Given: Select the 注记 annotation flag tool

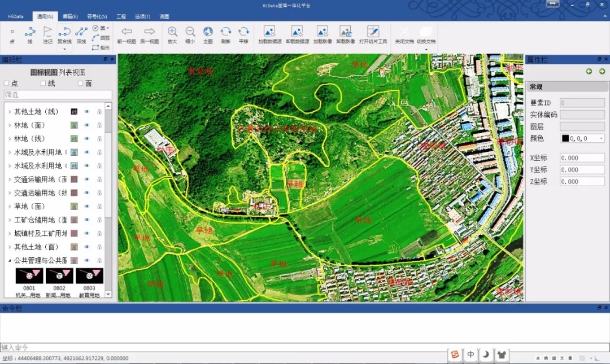Looking at the screenshot, I should pos(47,35).
